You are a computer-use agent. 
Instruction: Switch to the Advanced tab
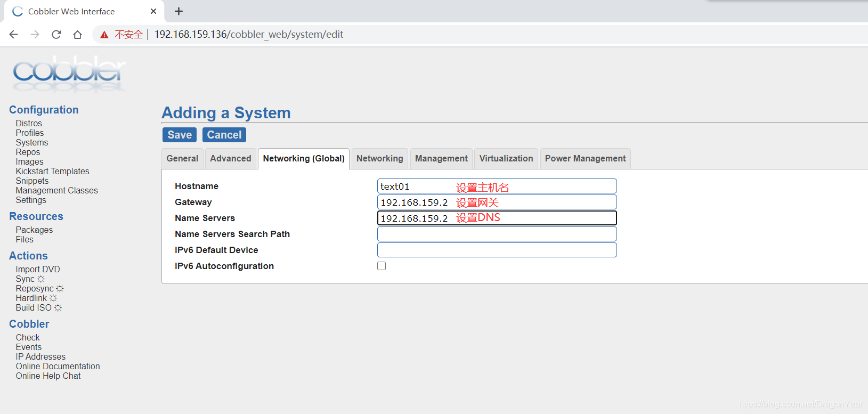[x=231, y=159]
